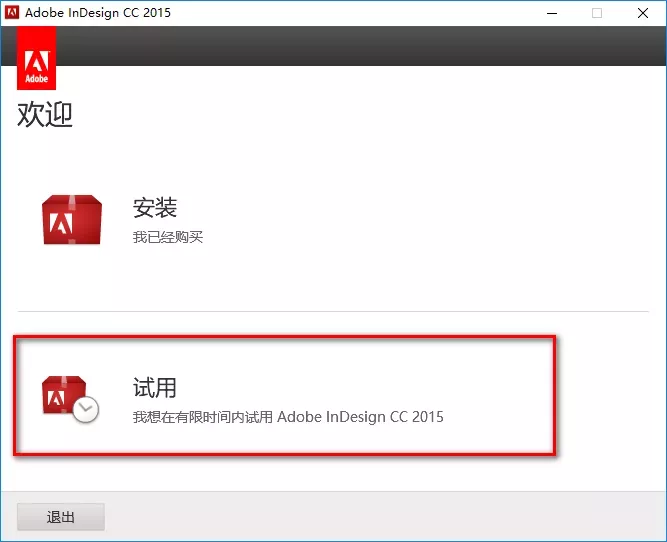
Task: Click the 我想在有限时间内试用 description text
Action: pos(288,416)
